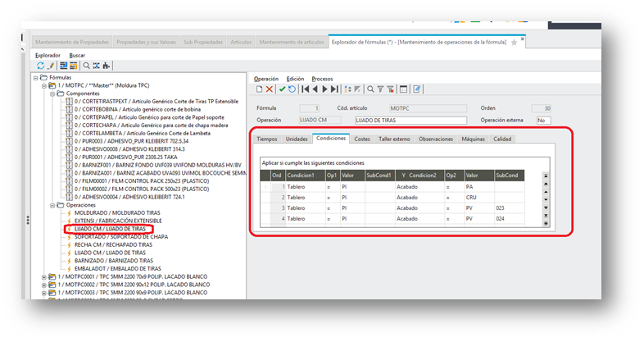Click the greyed sort icon next to A-Z sort
644x342 pixels.
[x=357, y=89]
